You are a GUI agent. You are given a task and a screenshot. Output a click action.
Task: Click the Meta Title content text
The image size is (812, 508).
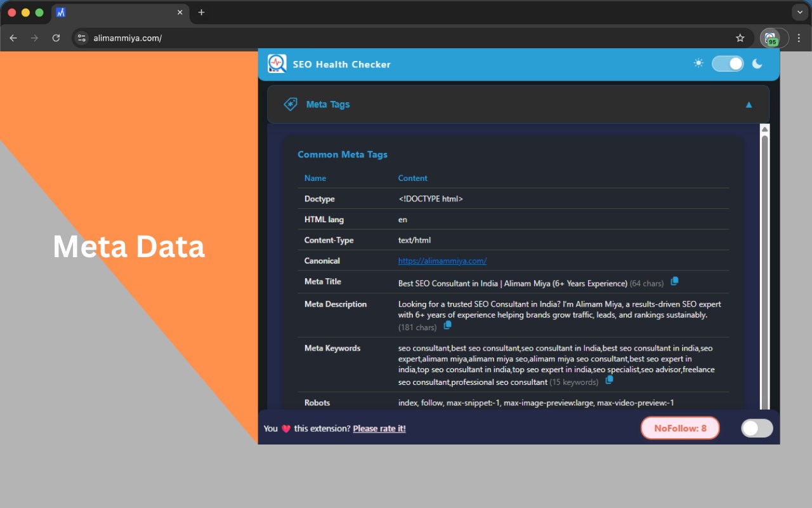pyautogui.click(x=513, y=283)
